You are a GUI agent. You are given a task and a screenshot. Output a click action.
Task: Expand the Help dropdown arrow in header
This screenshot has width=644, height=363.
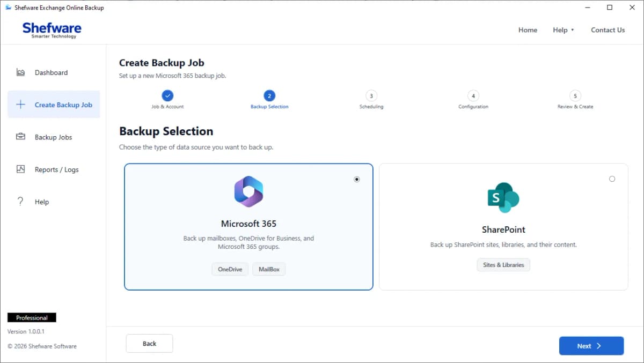pos(573,30)
